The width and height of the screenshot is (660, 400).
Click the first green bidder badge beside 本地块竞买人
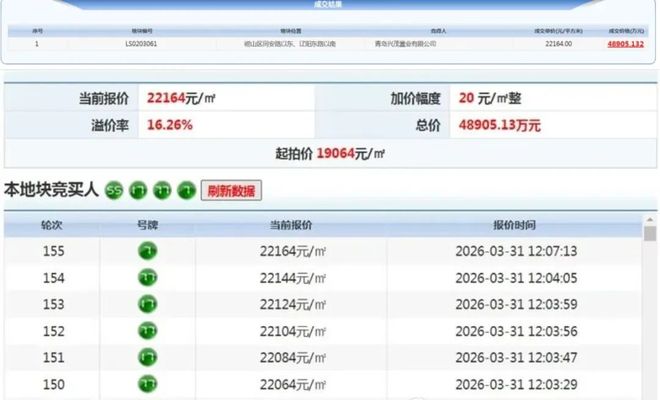click(115, 190)
